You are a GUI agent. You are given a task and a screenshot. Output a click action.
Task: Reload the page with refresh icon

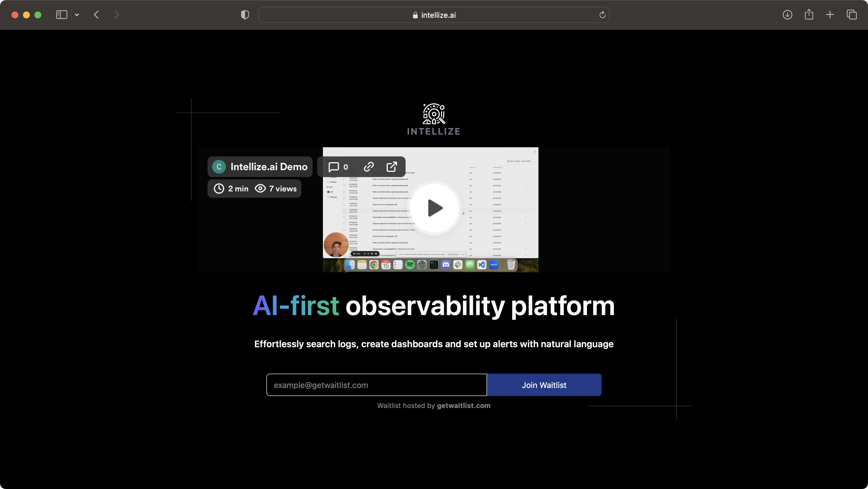(x=602, y=15)
